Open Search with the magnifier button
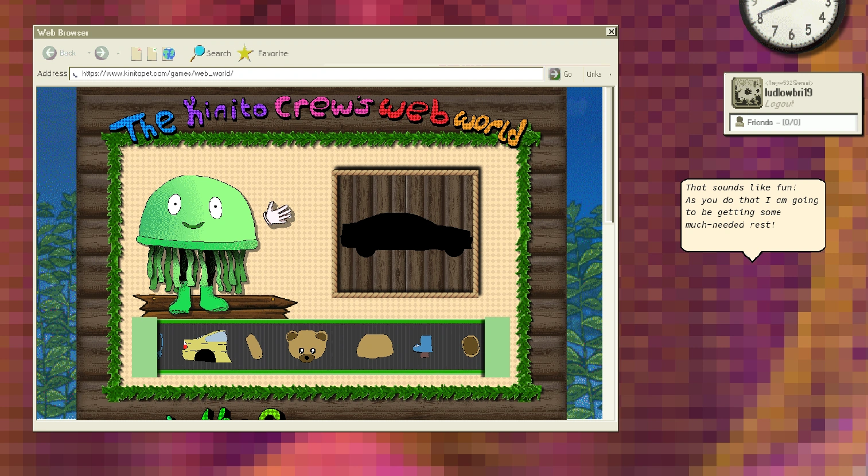Viewport: 868px width, 476px height. tap(211, 53)
